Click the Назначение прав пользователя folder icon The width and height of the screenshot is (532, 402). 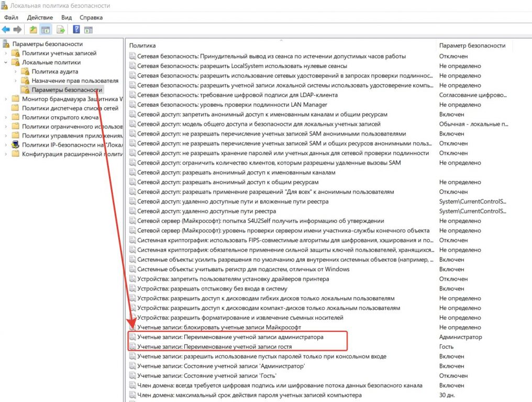click(x=25, y=81)
